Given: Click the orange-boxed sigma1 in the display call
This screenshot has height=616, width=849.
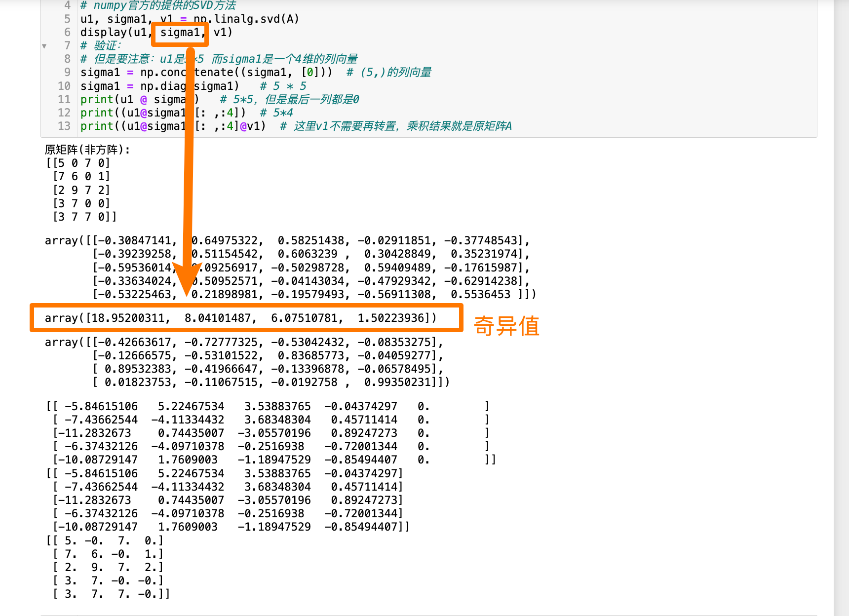Looking at the screenshot, I should (x=180, y=33).
